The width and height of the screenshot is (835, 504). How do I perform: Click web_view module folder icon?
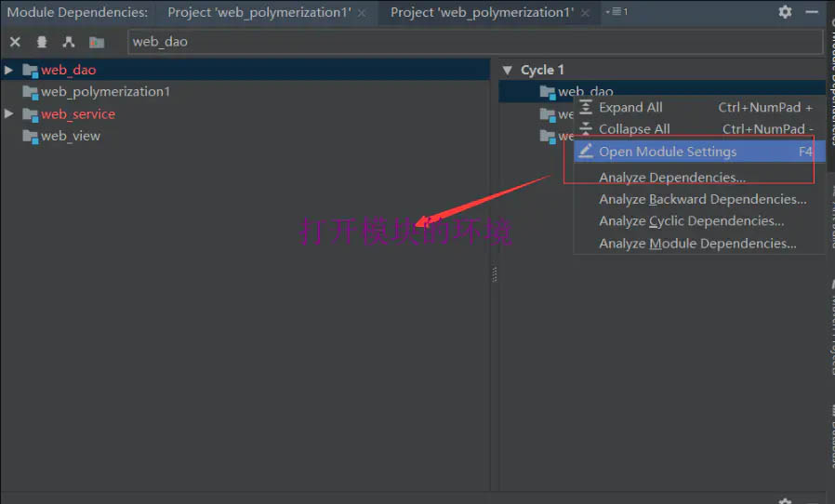[x=31, y=137]
